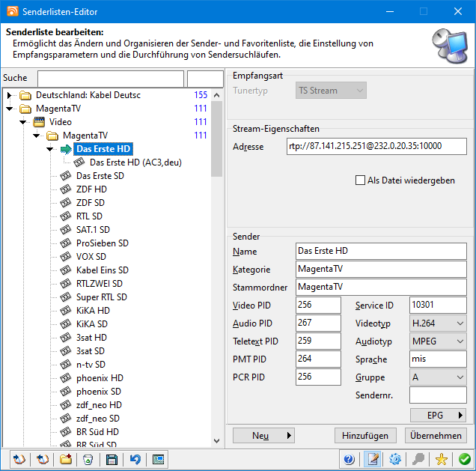Open help with the question mark icon
This screenshot has height=471, width=476.
point(349,459)
